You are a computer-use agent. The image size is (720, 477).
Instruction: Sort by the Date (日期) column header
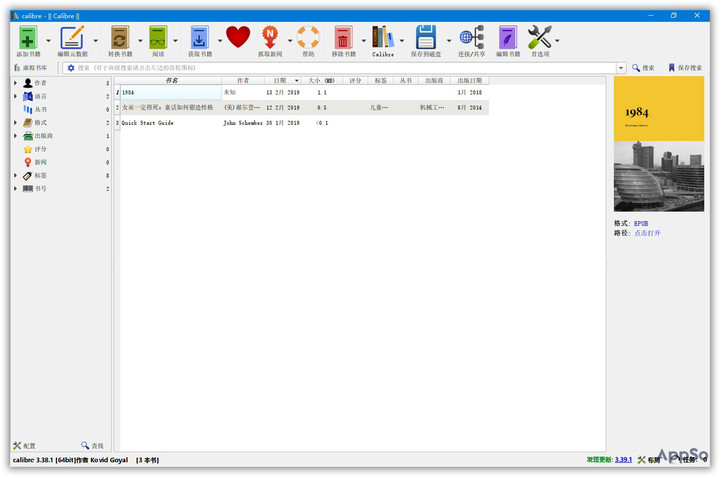click(x=282, y=80)
